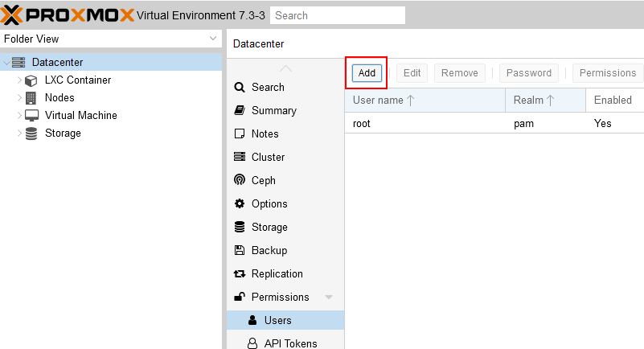The image size is (644, 349).
Task: Click the Notes sticky note icon
Action: [x=240, y=133]
